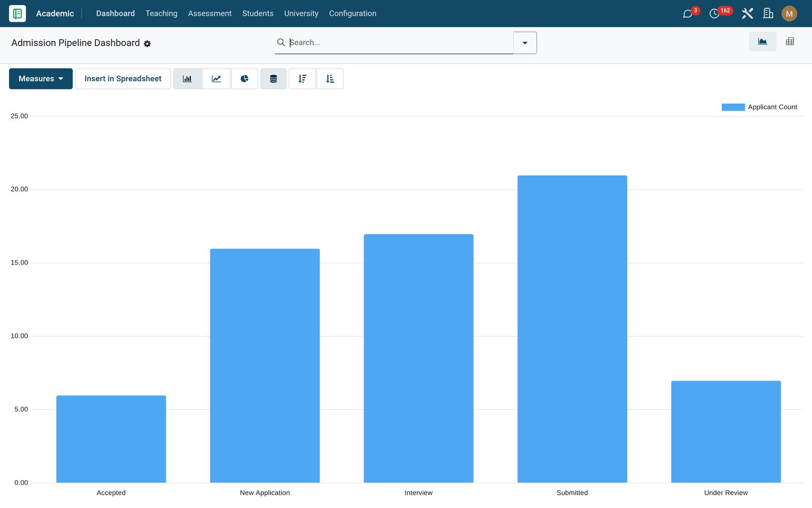Click the search magnifier icon

coord(281,42)
